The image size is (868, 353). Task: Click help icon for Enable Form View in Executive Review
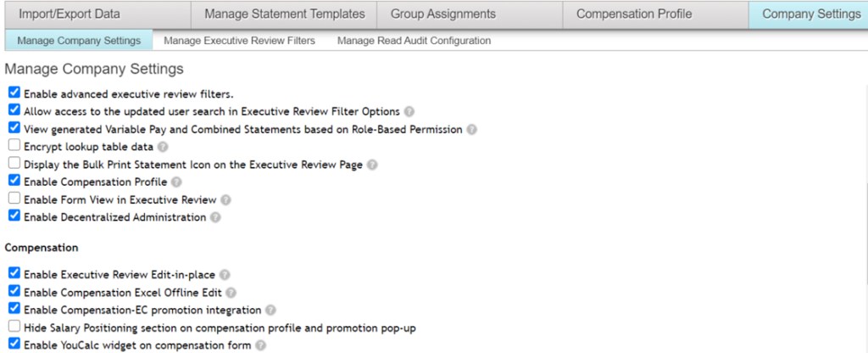(x=225, y=200)
